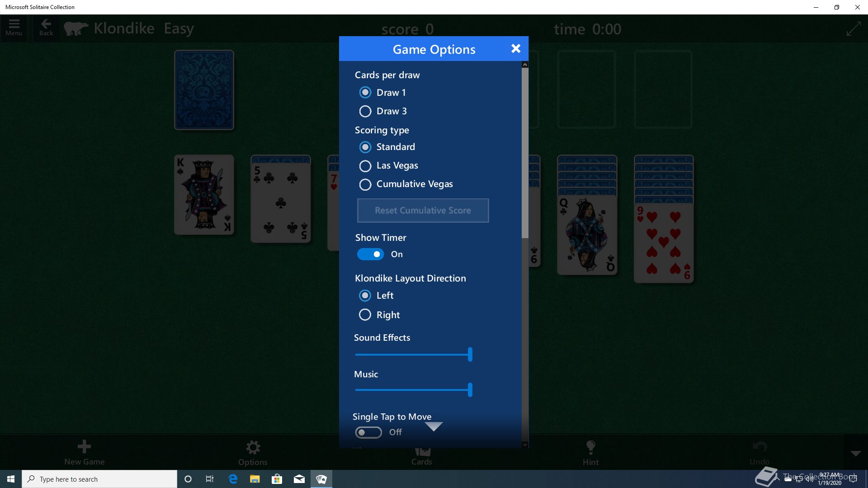Click the options panel scrollbar thumb
The width and height of the screenshot is (868, 488).
coord(525,153)
